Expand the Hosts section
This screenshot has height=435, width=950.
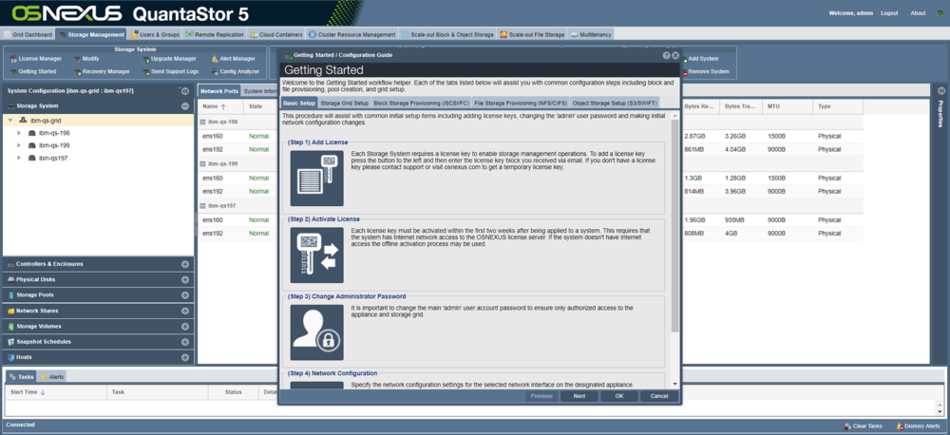(x=185, y=357)
